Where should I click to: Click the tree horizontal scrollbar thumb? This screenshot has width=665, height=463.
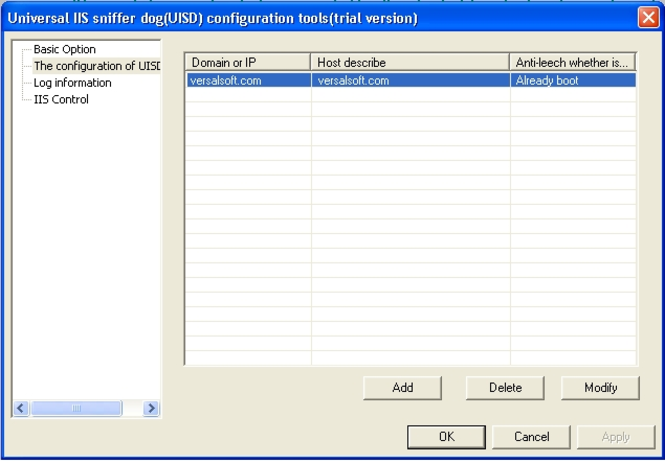click(x=76, y=408)
